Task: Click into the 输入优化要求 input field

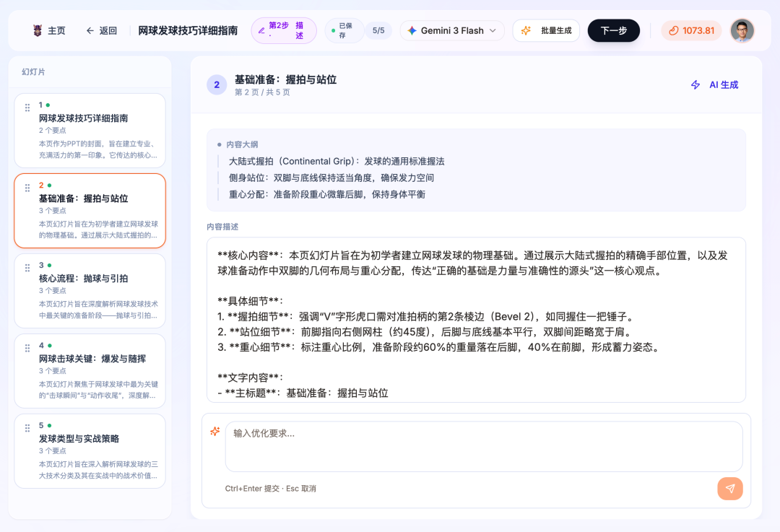Action: (x=483, y=446)
